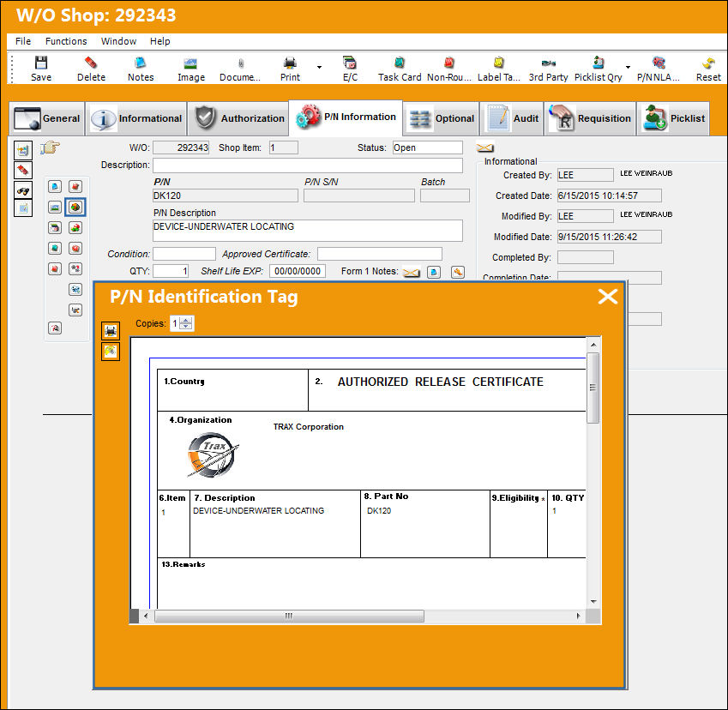The height and width of the screenshot is (710, 728).
Task: Open the 3rd Party toolbar icon
Action: coord(548,63)
